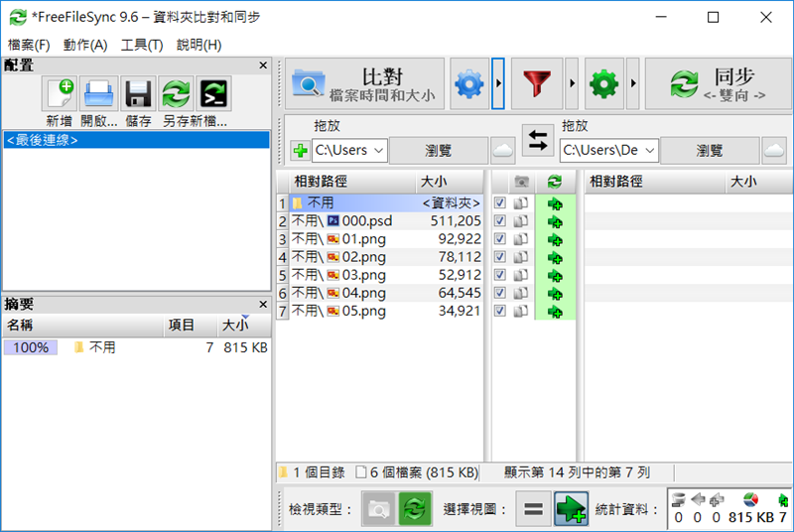Save as batch job with the terminal icon
794x532 pixels.
(214, 93)
